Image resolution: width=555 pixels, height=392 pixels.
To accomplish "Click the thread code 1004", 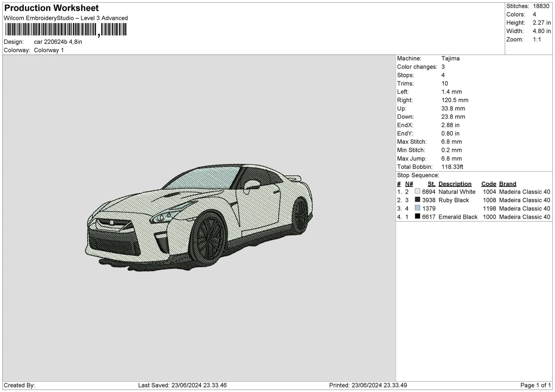I will coord(489,192).
